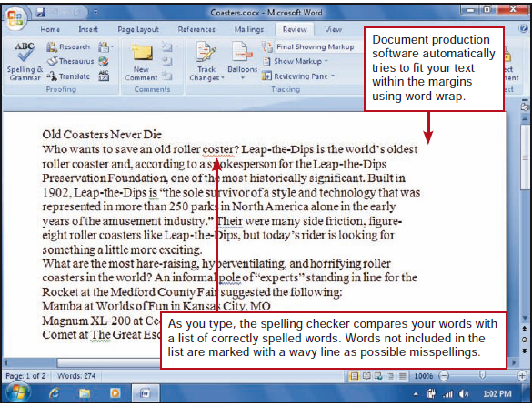
Task: Open the Final Showing Markup dropdown
Action: click(316, 46)
